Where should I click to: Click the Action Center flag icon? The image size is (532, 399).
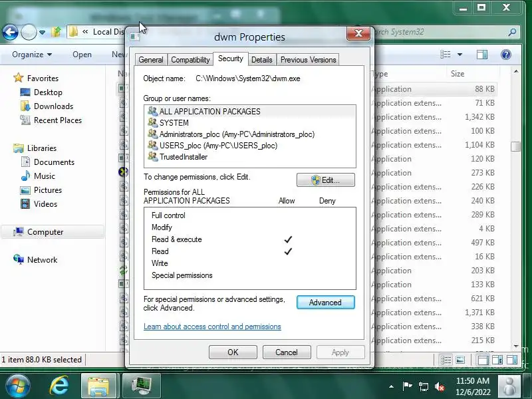[407, 386]
